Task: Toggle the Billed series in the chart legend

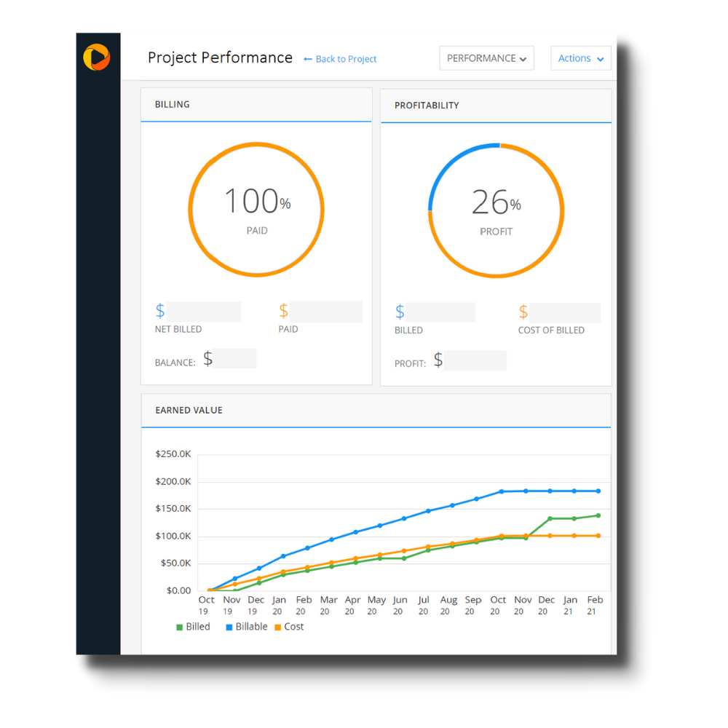Action: tap(193, 626)
